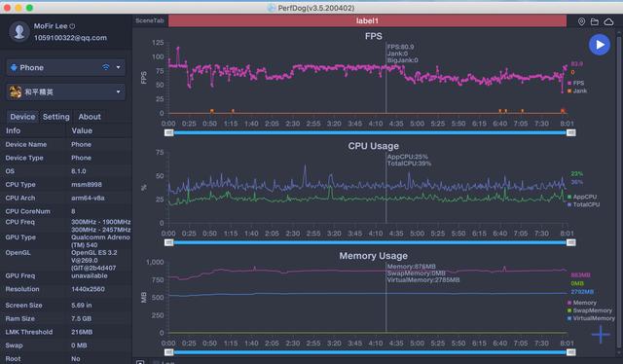Click the PerfDog(v3.5.200402) window title
This screenshot has height=364, width=623.
point(315,8)
